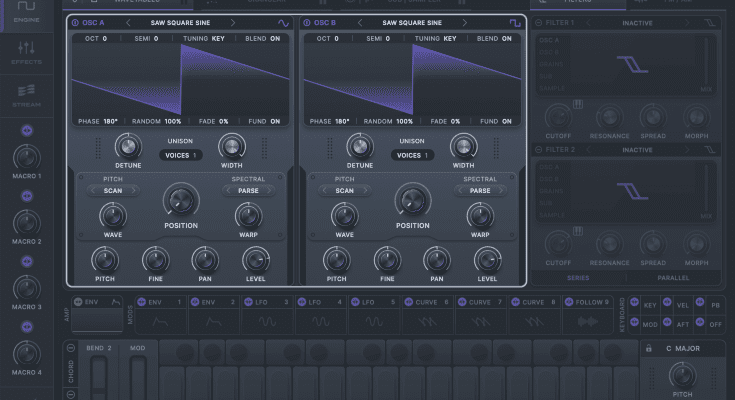Click the Macro 1 modulation assign icon
Screen dimensions: 735x400
[x=26, y=131]
